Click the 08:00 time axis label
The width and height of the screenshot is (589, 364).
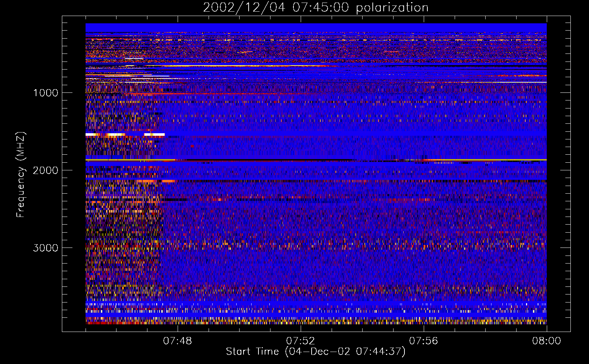pos(547,341)
